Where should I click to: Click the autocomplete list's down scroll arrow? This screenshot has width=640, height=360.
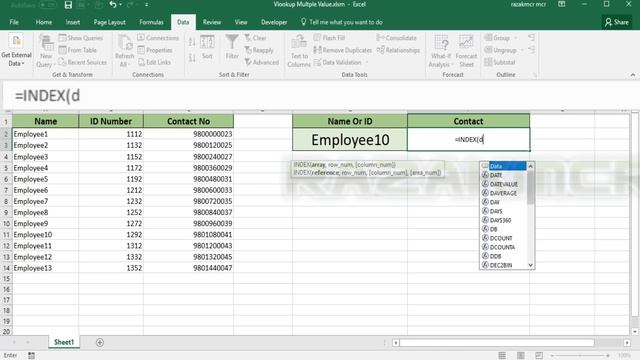[531, 265]
